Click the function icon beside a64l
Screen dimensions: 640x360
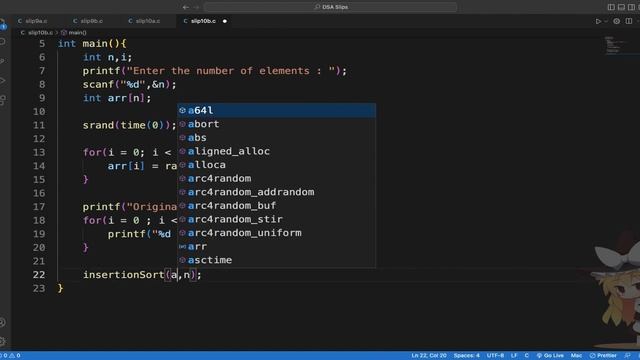[182, 110]
